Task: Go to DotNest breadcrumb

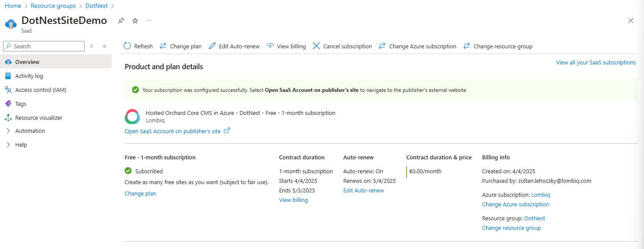Action: (96, 6)
